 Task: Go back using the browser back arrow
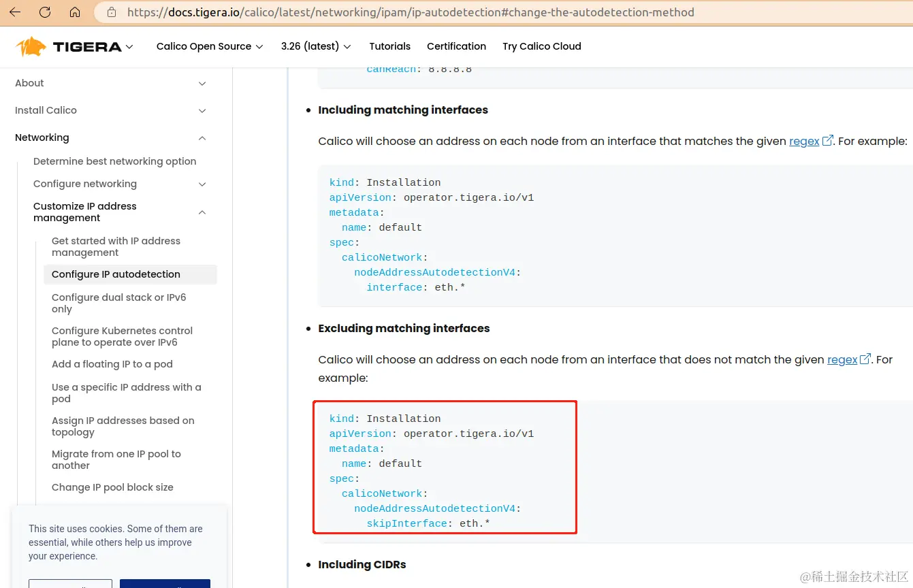pos(15,12)
